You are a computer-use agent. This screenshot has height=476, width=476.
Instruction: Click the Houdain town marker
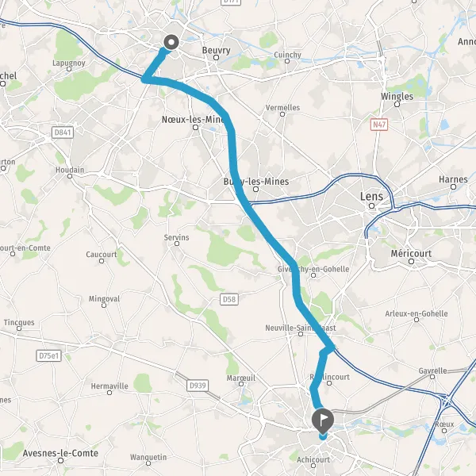point(70,176)
